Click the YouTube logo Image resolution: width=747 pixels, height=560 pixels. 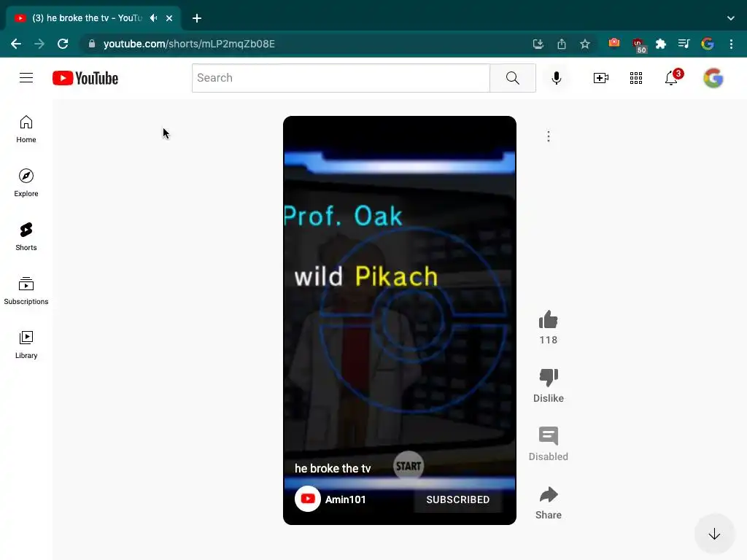[x=85, y=78]
